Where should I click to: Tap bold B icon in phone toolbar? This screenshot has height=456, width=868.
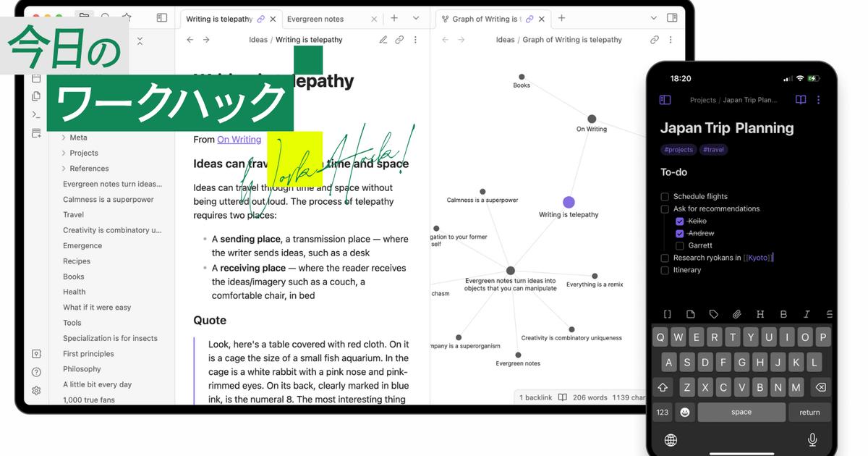point(783,314)
